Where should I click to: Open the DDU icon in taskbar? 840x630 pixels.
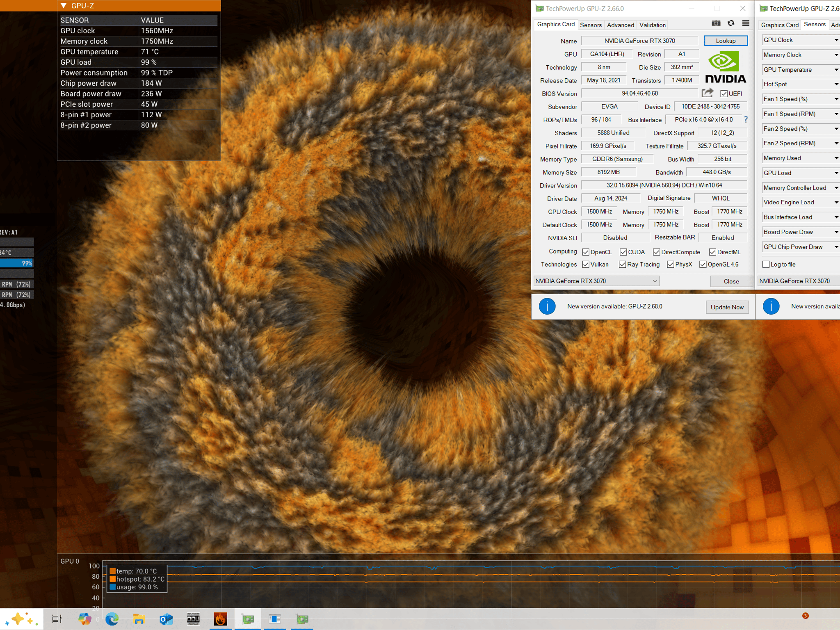point(193,619)
